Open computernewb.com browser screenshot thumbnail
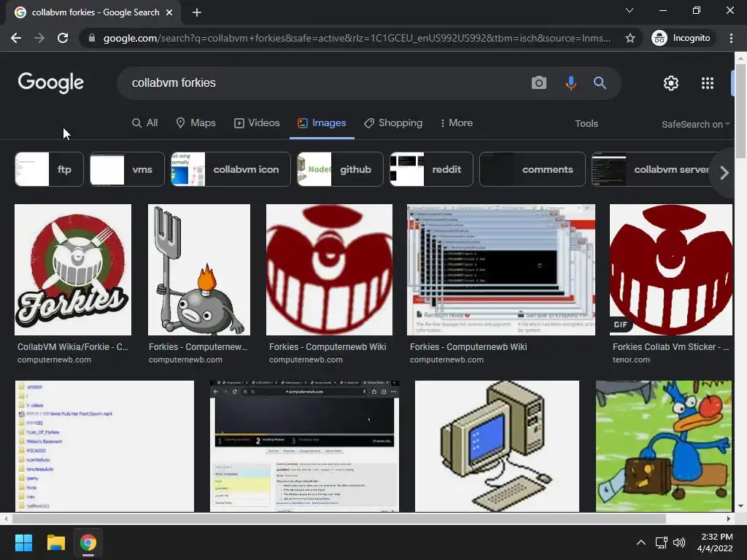Screen dimensions: 747x560 (304, 446)
